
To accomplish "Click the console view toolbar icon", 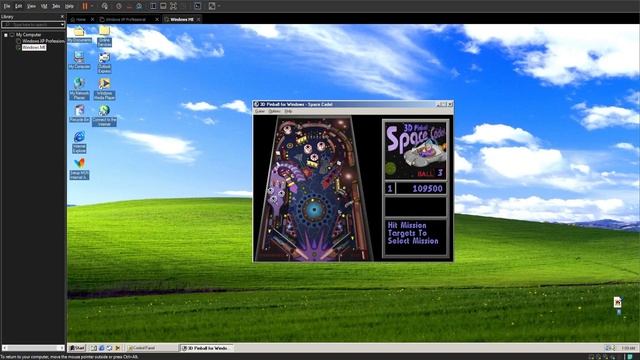I will pyautogui.click(x=198, y=6).
